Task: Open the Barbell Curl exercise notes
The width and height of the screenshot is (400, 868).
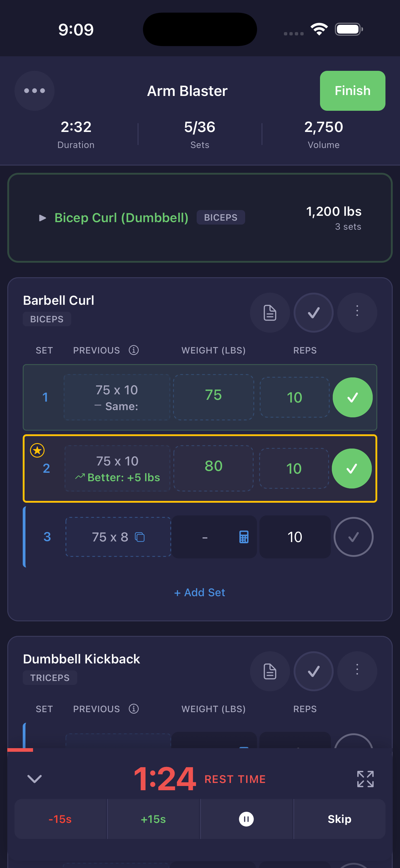Action: [x=270, y=313]
